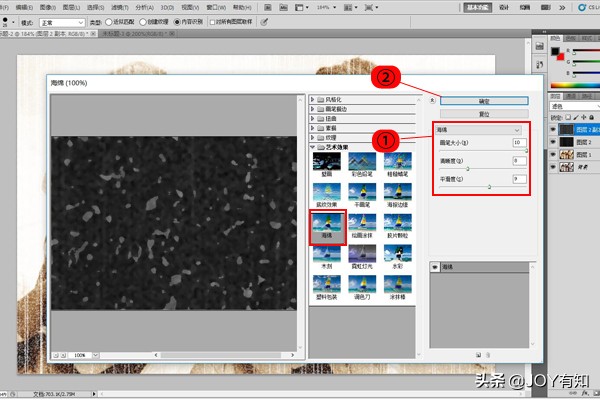This screenshot has width=600, height=400.
Task: Select the 内容识别 content-aware radio
Action: click(x=177, y=22)
